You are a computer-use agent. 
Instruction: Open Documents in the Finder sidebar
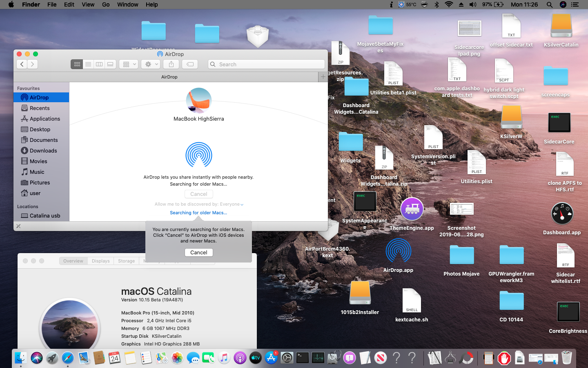coord(41,140)
